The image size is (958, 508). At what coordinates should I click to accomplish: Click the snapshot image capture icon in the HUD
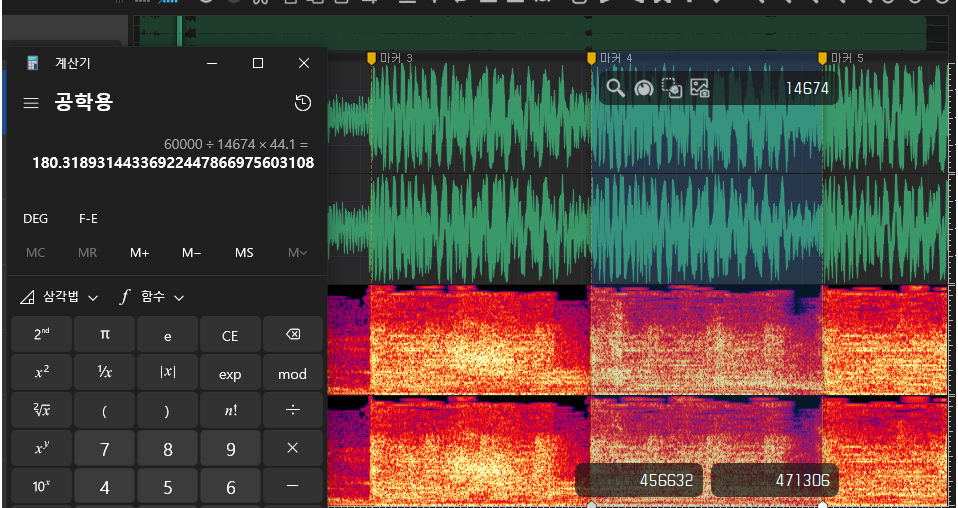click(x=700, y=89)
